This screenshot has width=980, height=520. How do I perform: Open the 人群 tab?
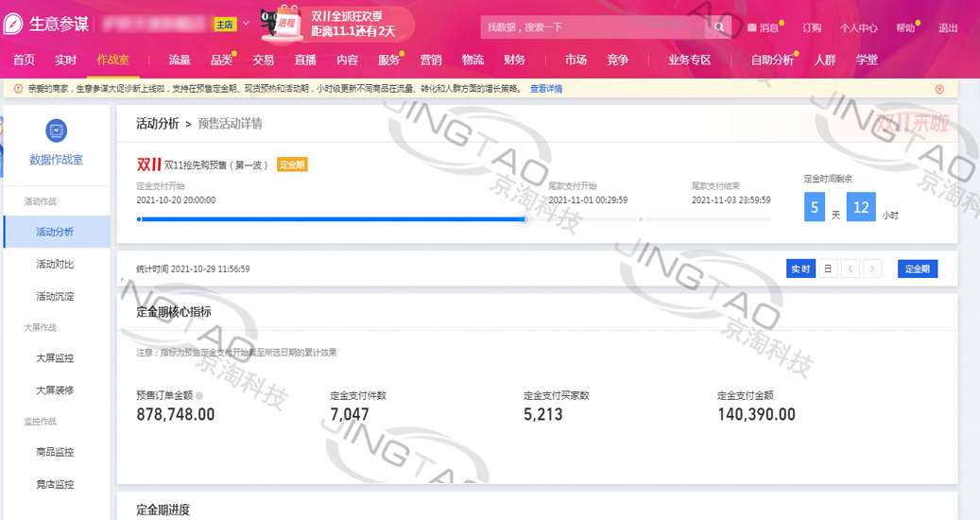pyautogui.click(x=825, y=60)
